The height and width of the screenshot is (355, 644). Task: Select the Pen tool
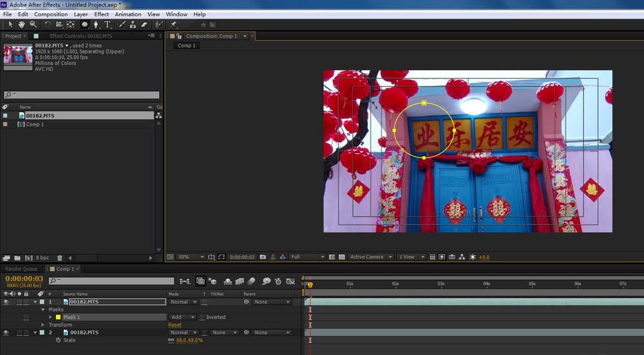pos(96,24)
